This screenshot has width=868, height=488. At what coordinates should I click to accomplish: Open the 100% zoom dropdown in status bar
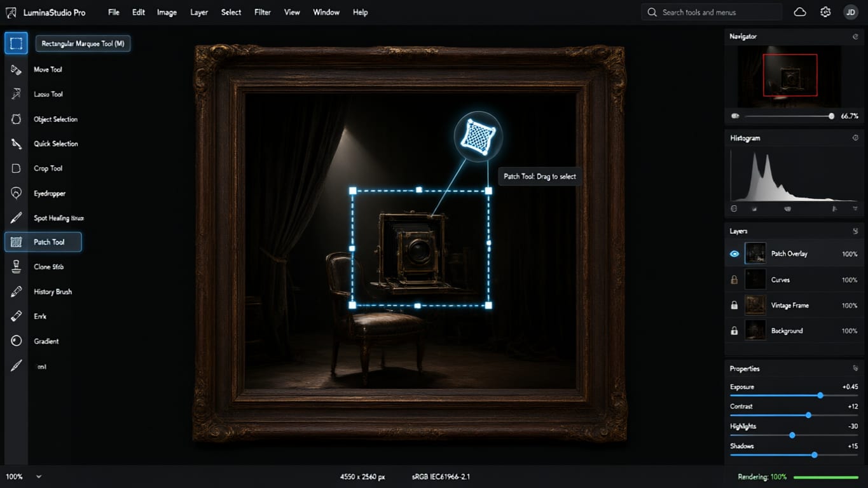pyautogui.click(x=39, y=477)
